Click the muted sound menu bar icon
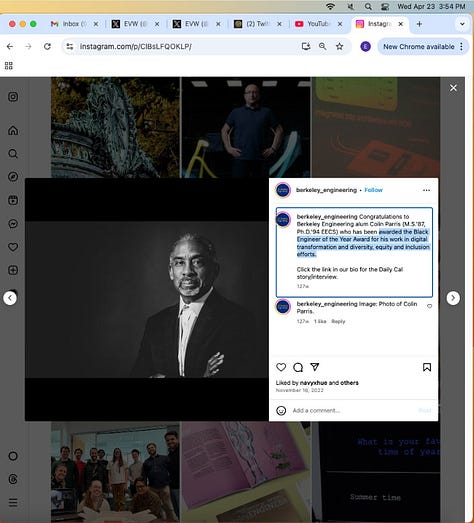 tap(350, 6)
